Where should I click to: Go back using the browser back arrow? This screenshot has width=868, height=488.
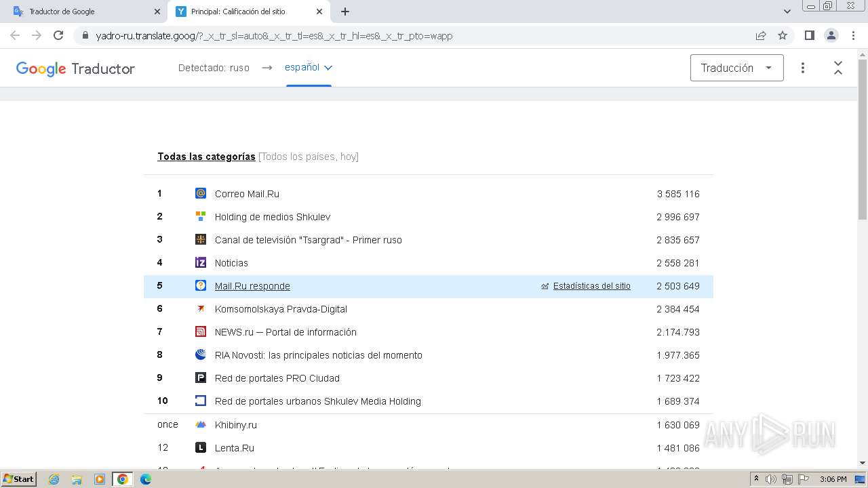coord(15,35)
